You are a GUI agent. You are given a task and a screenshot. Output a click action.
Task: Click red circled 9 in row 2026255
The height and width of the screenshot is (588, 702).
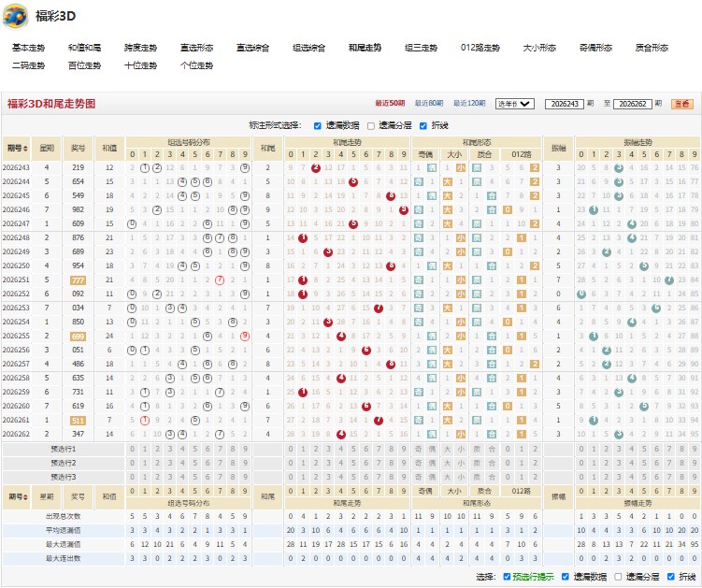tap(245, 337)
